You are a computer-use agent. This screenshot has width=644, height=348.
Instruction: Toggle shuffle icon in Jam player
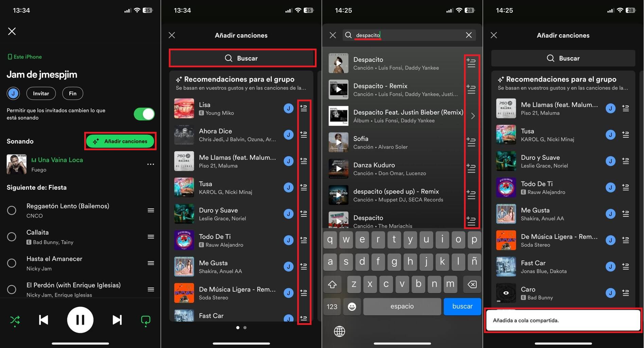coord(15,320)
